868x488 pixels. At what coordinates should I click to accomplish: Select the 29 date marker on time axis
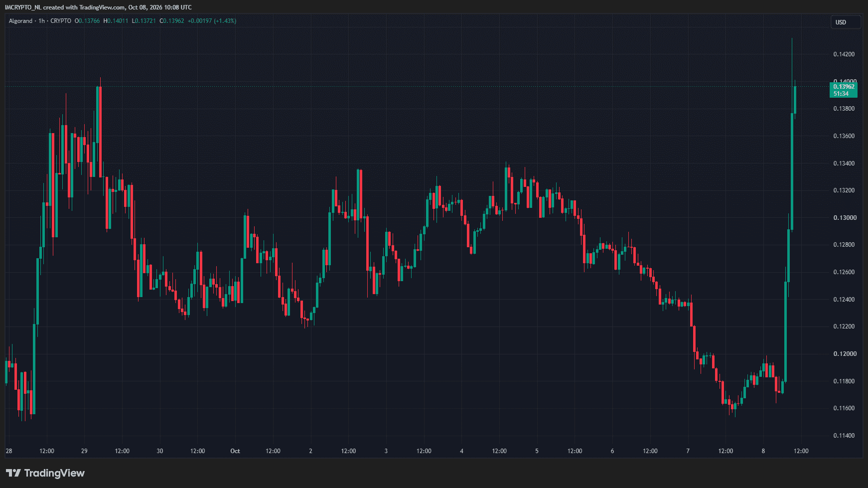84,451
